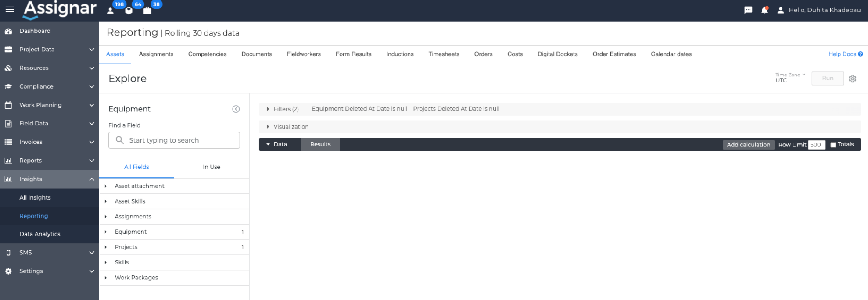Select the In Use fields tab
The height and width of the screenshot is (300, 868).
tap(212, 167)
